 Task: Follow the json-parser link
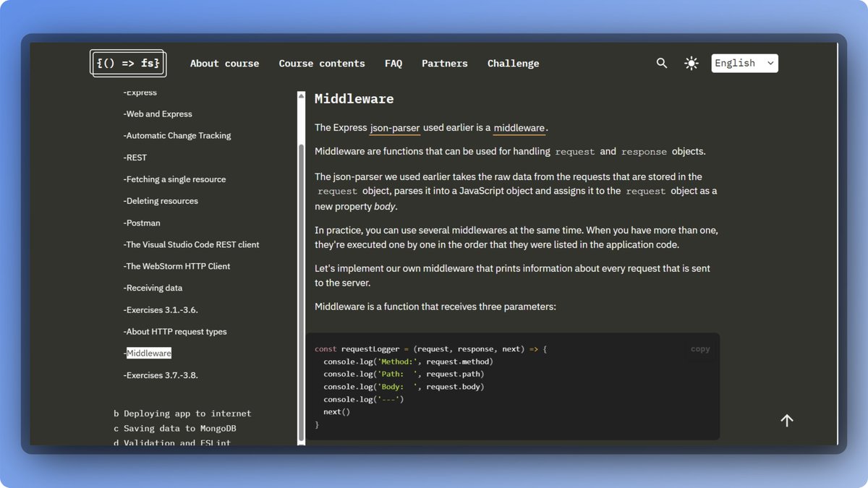tap(395, 128)
